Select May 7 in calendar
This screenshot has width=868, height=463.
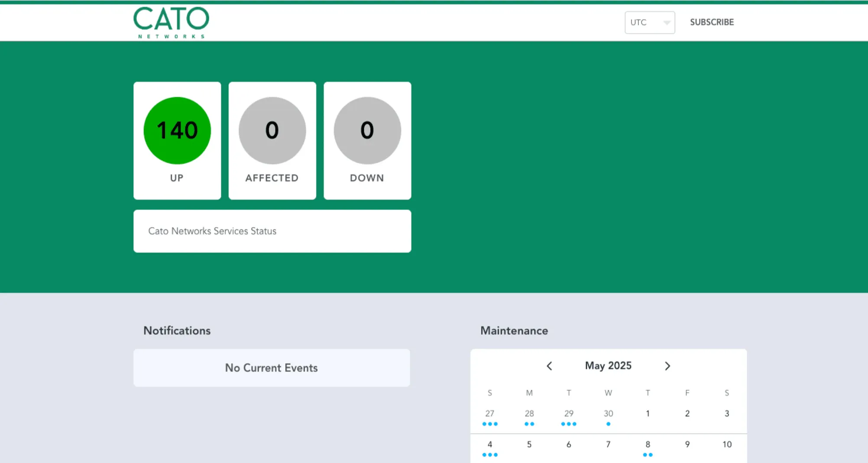coord(608,444)
